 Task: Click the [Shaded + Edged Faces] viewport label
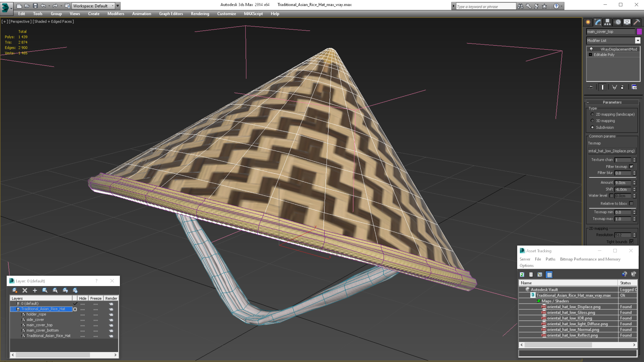(53, 21)
